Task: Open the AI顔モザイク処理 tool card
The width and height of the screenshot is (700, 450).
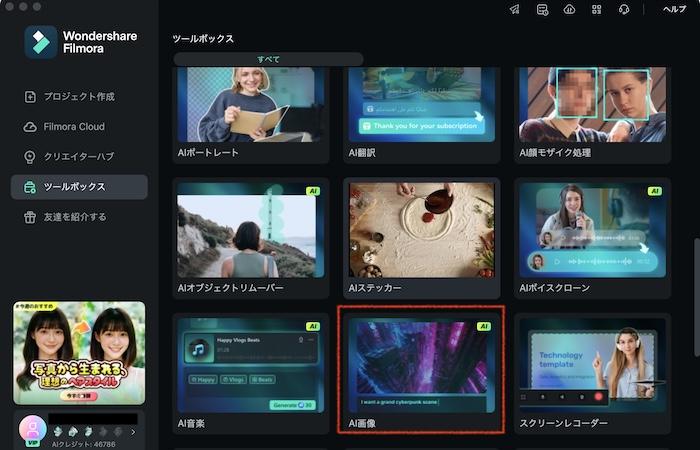Action: pyautogui.click(x=592, y=115)
